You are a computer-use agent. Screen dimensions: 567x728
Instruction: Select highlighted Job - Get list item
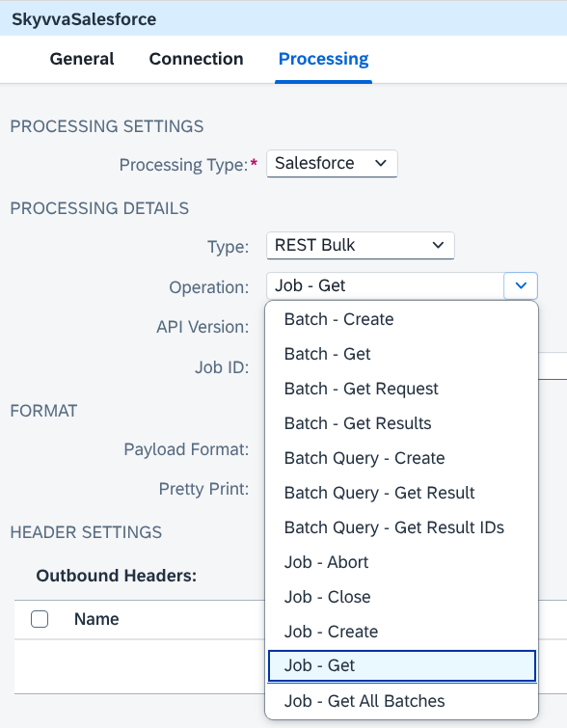(x=402, y=665)
